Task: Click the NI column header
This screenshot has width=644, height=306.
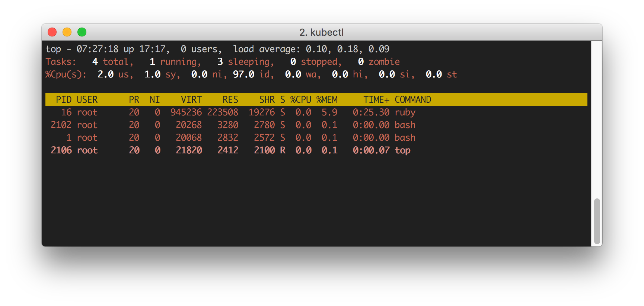Action: (155, 100)
